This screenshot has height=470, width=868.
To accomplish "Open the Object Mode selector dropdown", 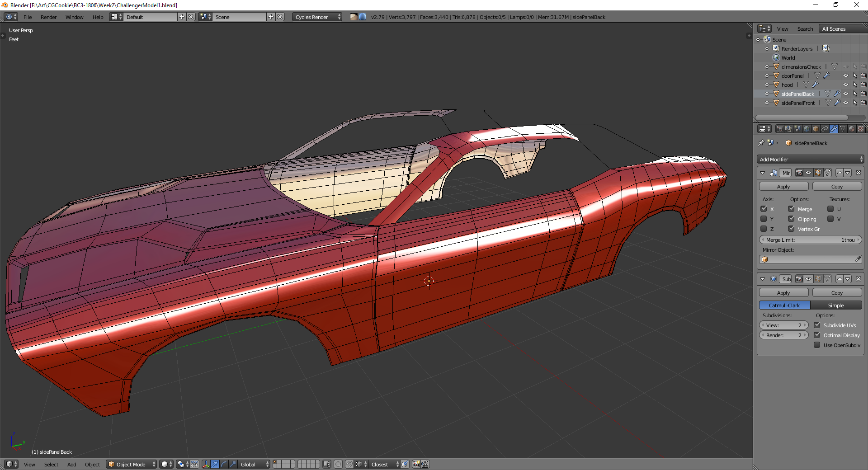I will [x=131, y=464].
